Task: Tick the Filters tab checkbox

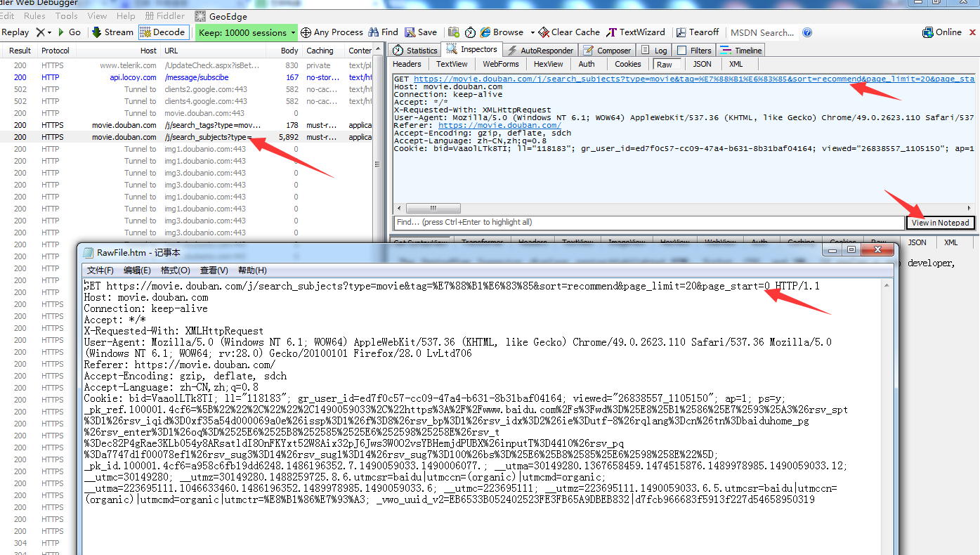Action: [681, 51]
